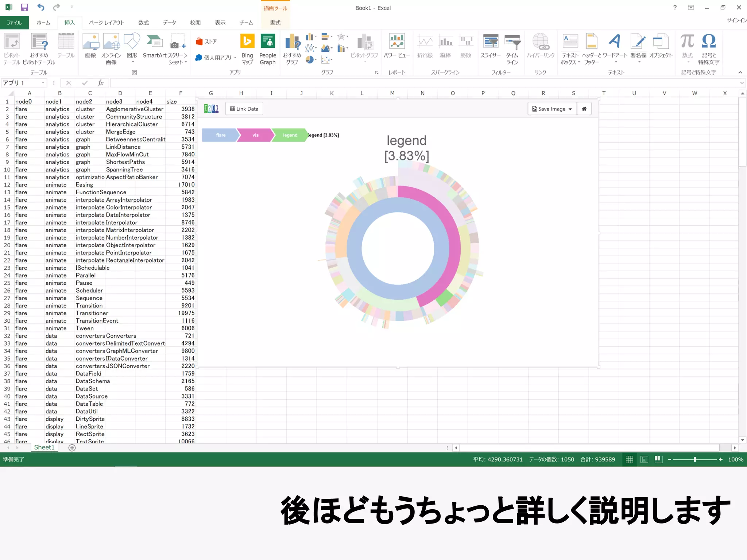The image size is (747, 560).
Task: Open the ファイル (File) tab
Action: pos(14,23)
